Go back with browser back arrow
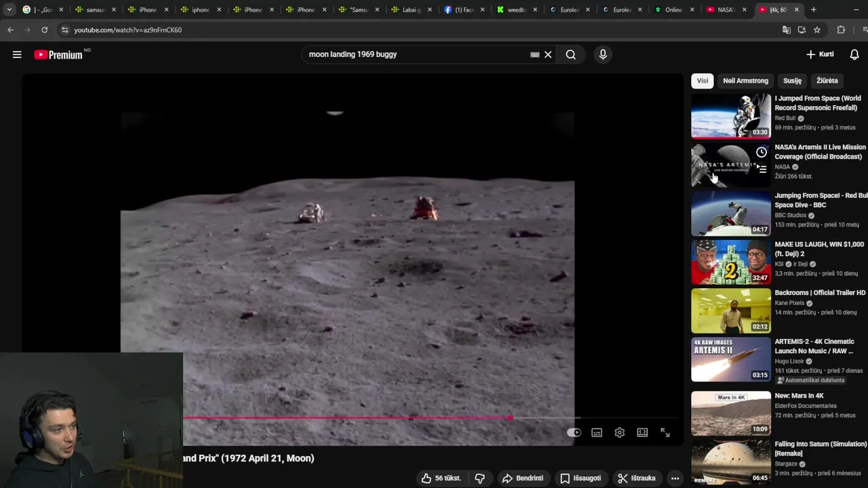The width and height of the screenshot is (868, 488). pyautogui.click(x=10, y=30)
